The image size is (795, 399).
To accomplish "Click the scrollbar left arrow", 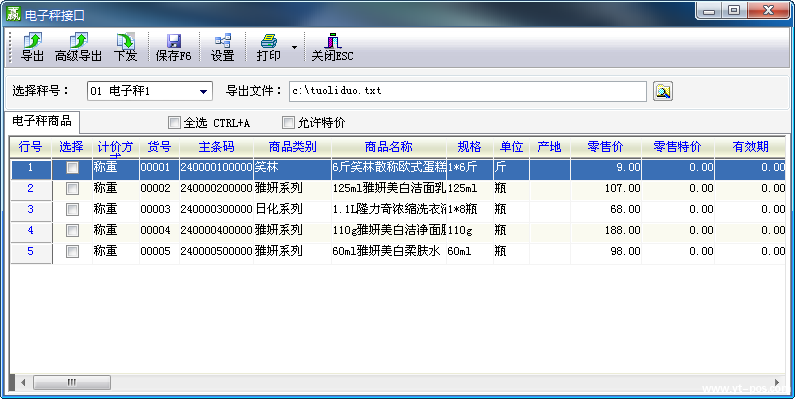I will (22, 382).
